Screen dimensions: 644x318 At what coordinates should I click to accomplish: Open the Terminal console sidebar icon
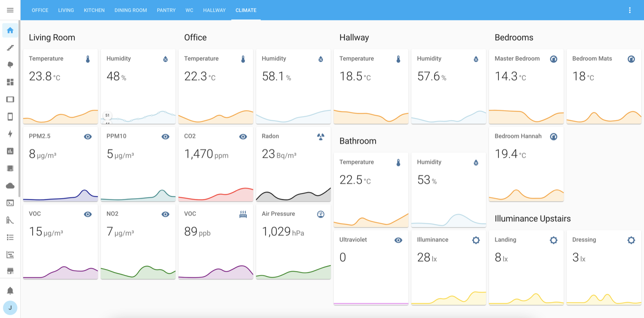coord(10,203)
